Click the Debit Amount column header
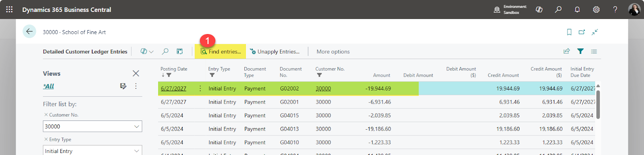Image resolution: width=644 pixels, height=155 pixels. (418, 75)
